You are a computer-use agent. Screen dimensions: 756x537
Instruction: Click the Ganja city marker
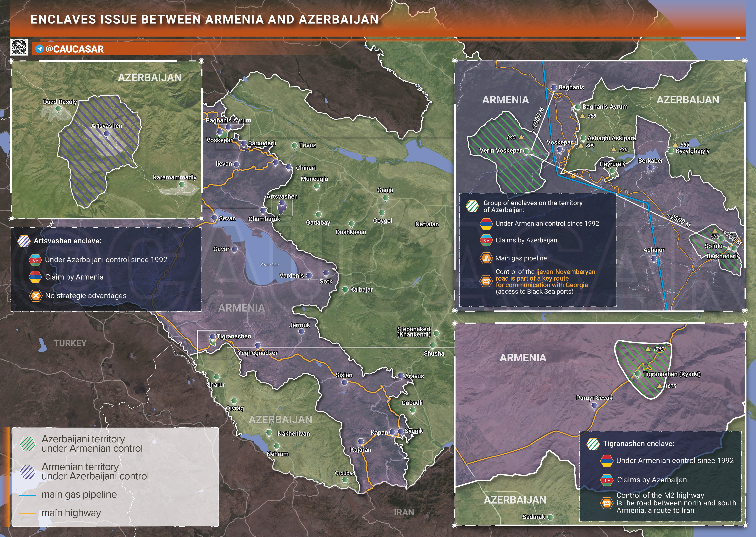click(386, 198)
